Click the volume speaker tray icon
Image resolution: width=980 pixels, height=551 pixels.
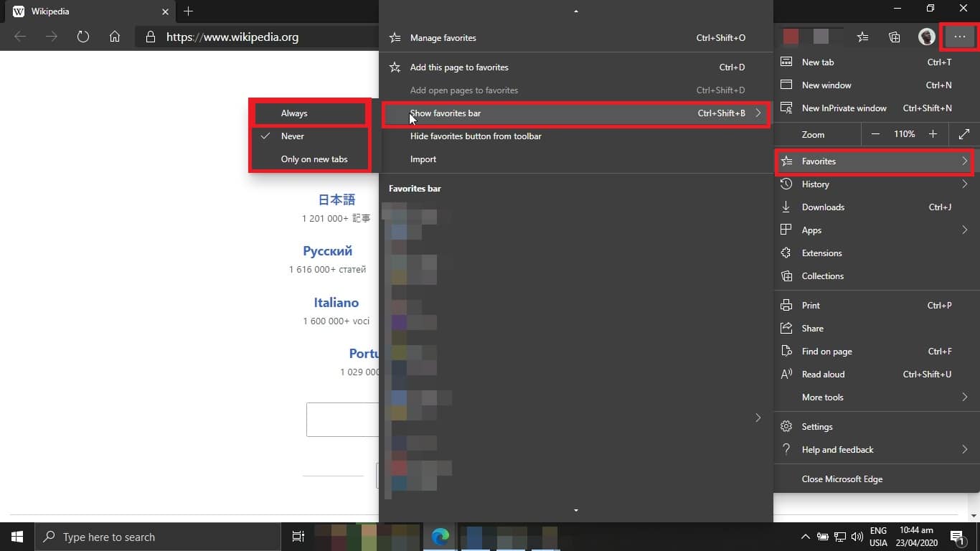pos(857,537)
